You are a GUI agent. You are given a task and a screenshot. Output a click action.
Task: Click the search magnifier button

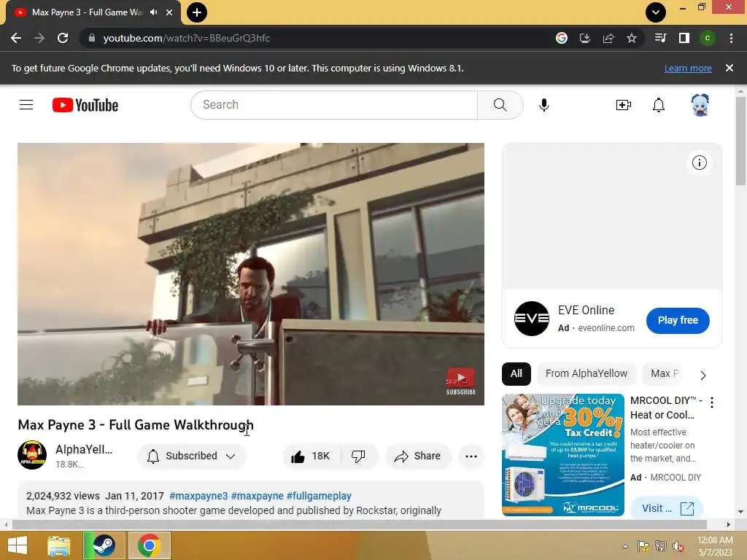[500, 105]
